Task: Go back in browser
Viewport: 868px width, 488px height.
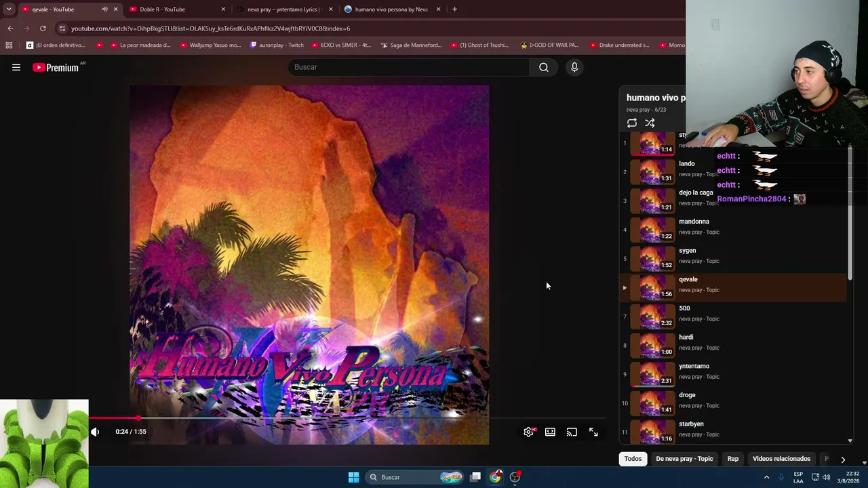Action: [10, 28]
